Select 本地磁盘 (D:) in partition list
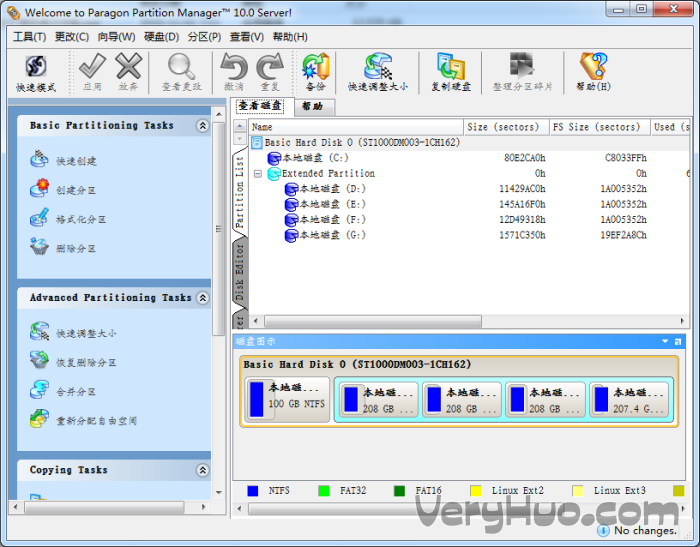This screenshot has height=547, width=700. point(333,189)
